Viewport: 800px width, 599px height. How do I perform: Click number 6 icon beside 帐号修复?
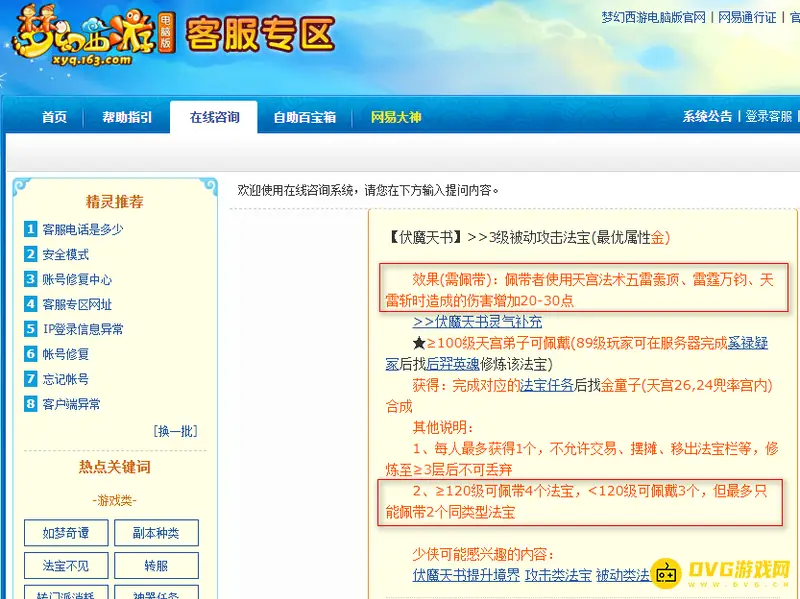point(31,354)
